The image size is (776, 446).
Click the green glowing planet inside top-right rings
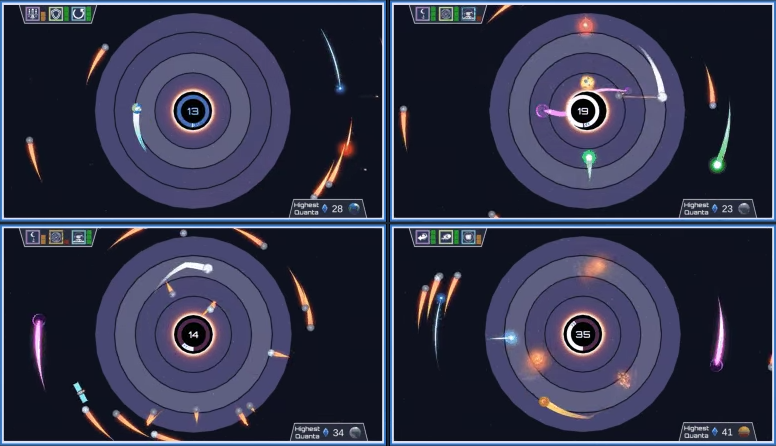click(588, 158)
